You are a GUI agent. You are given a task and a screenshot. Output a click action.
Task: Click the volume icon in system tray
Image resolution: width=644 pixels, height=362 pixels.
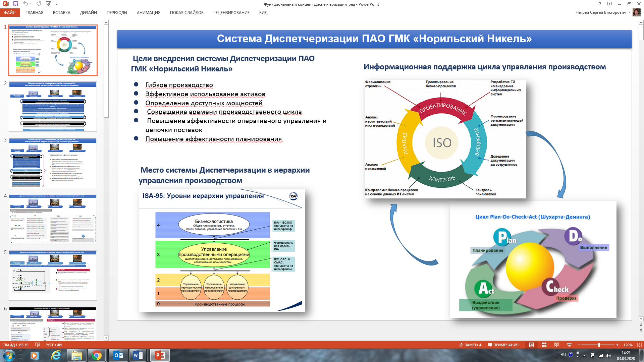tap(608, 356)
